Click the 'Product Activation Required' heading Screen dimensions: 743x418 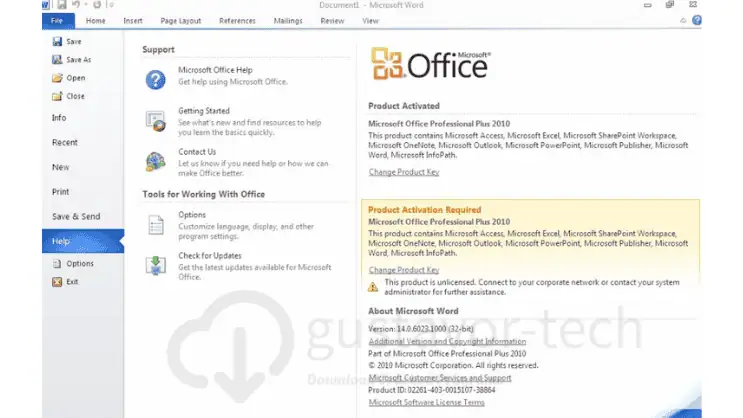pyautogui.click(x=425, y=209)
